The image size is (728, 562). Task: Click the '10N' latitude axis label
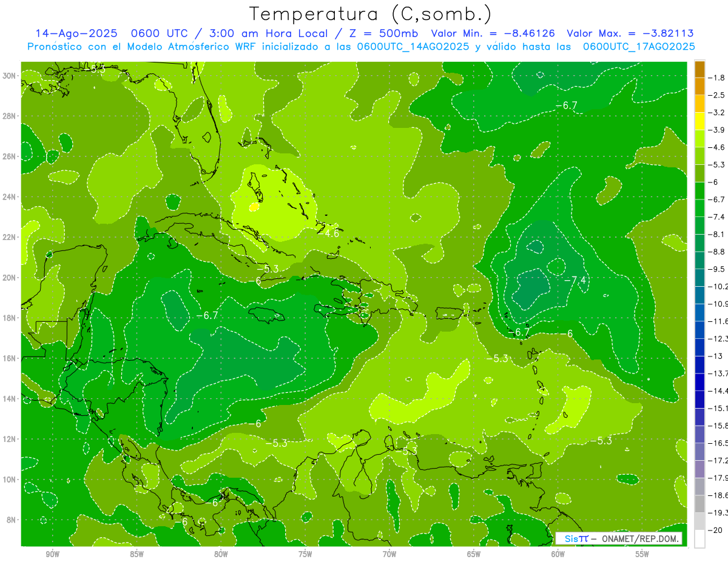10,480
